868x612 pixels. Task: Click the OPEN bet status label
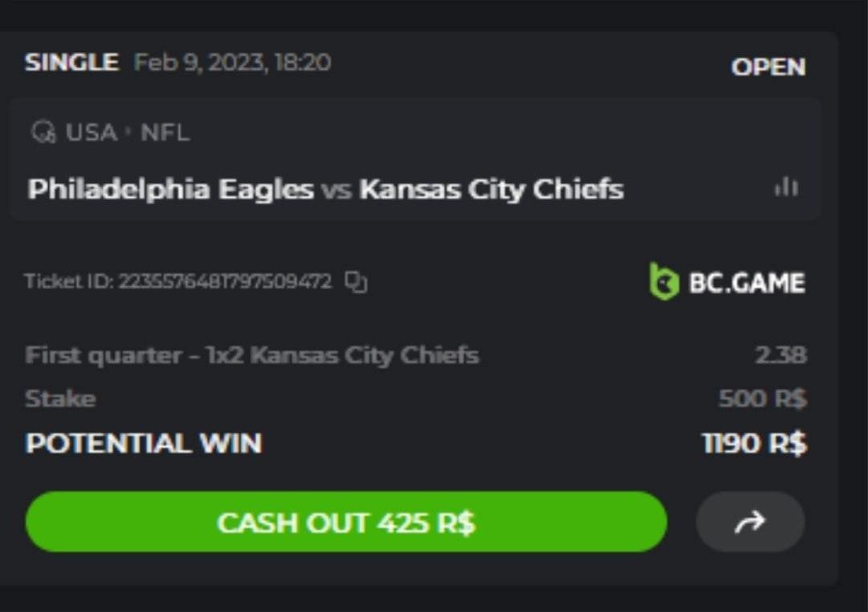click(x=768, y=67)
